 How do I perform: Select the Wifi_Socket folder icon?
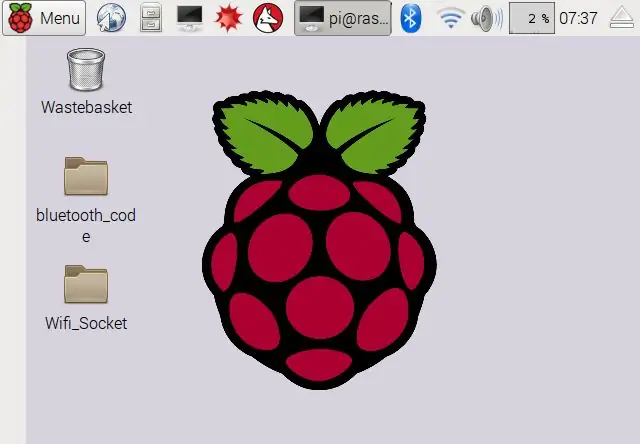pyautogui.click(x=86, y=284)
